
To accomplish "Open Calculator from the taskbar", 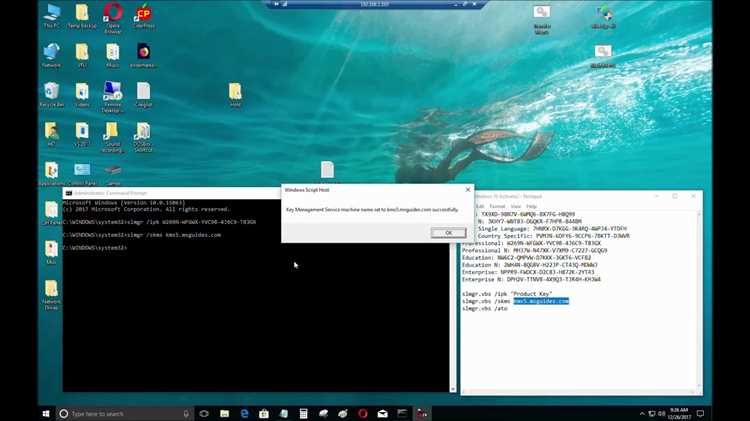I will 303,414.
